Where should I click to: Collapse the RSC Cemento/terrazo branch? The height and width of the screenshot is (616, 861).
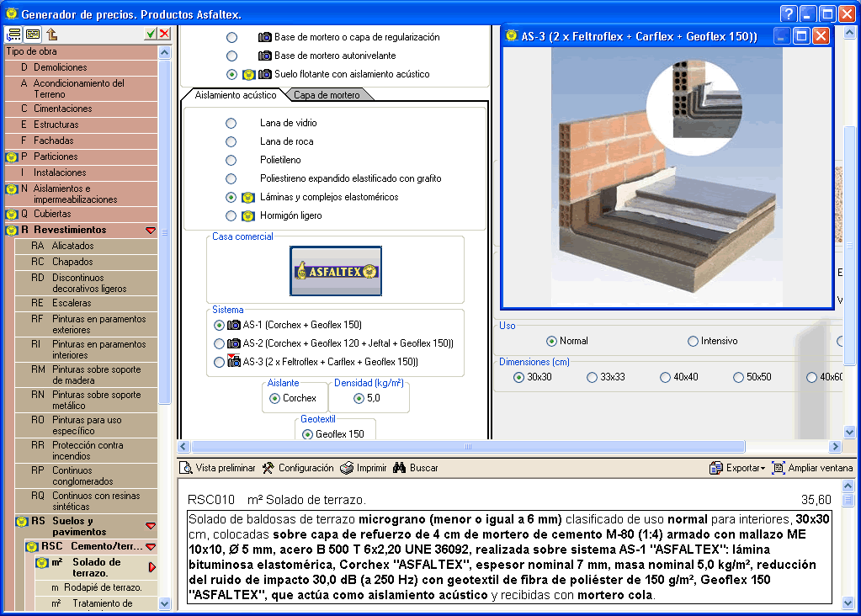tap(151, 547)
